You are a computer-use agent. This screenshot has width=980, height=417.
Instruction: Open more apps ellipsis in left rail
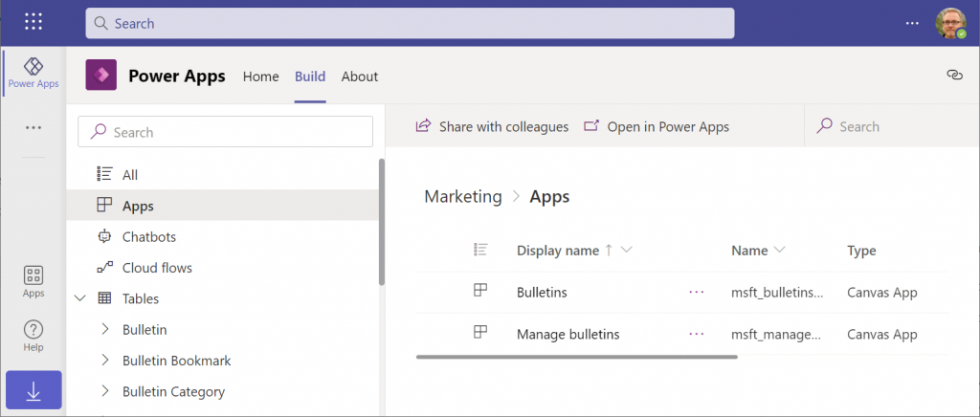33,128
